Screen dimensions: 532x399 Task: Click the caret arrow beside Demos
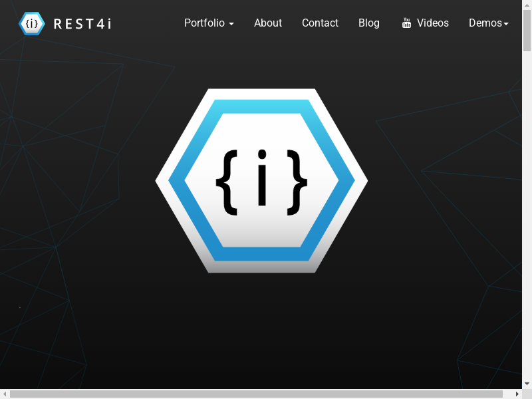tap(506, 24)
